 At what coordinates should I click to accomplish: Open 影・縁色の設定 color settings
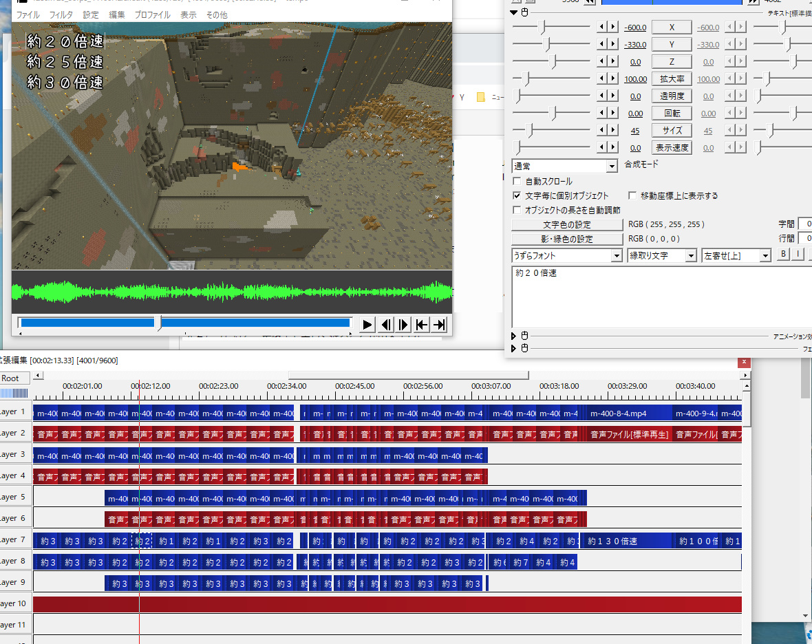click(x=567, y=239)
